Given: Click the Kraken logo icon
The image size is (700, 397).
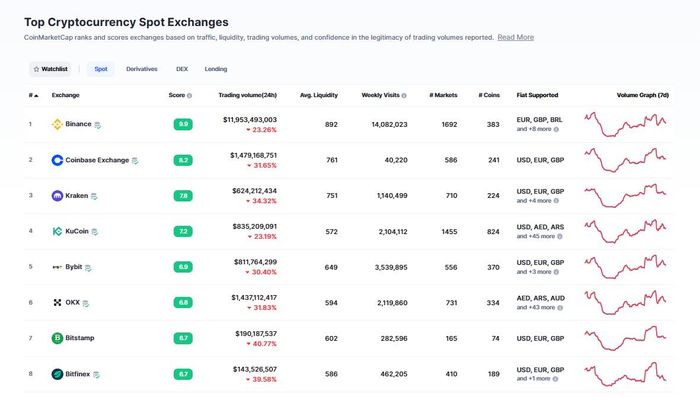Looking at the screenshot, I should coord(57,196).
